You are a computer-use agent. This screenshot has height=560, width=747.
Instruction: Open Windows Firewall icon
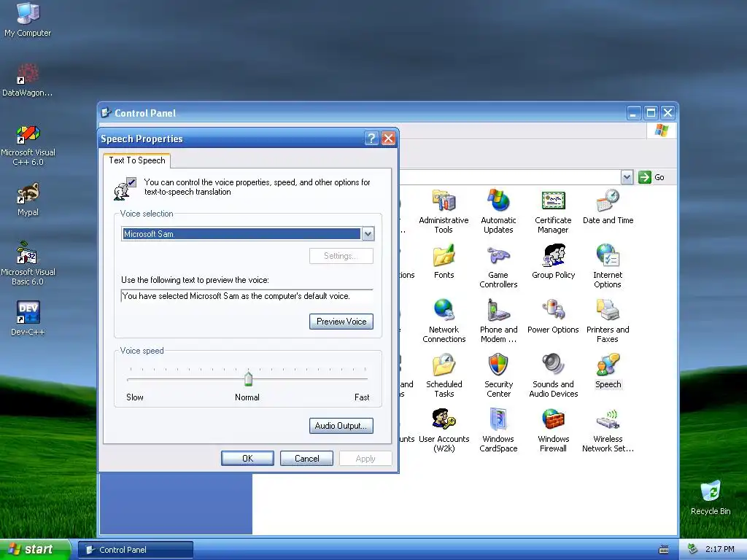pos(553,430)
